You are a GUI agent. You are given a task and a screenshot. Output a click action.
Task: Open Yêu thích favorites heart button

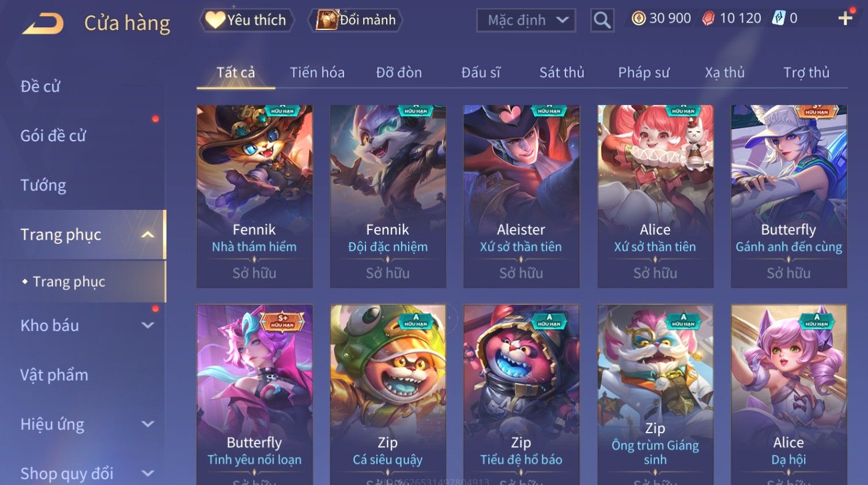(x=247, y=20)
